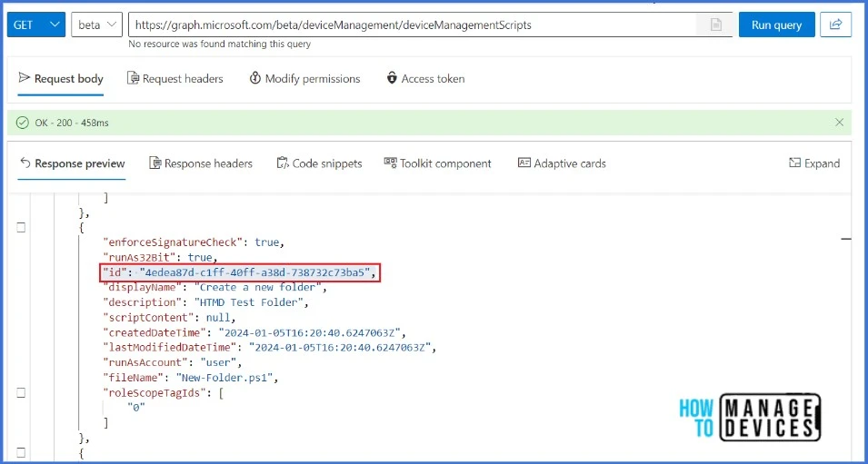Image resolution: width=868 pixels, height=464 pixels.
Task: Click the Request body send arrow icon
Action: [24, 78]
